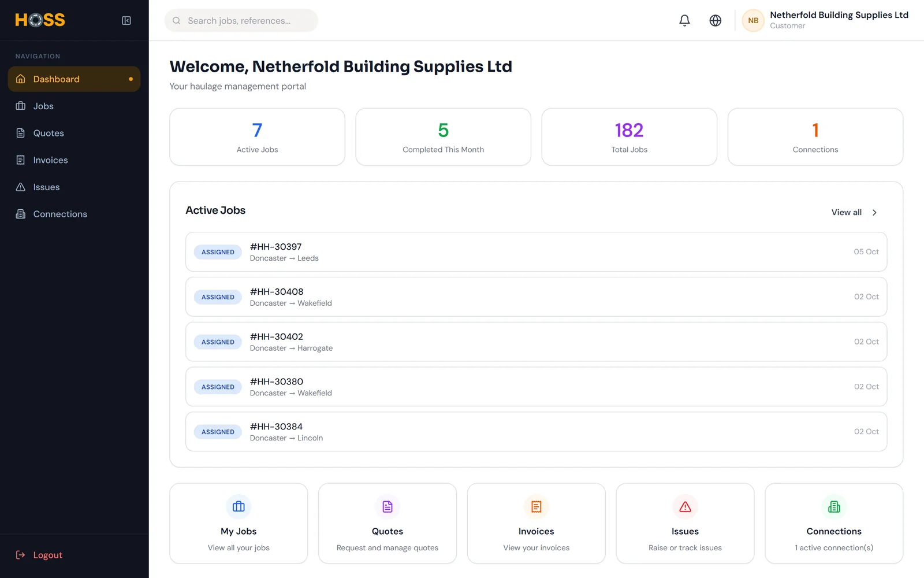This screenshot has width=924, height=578.
Task: Open the language globe icon
Action: click(716, 21)
